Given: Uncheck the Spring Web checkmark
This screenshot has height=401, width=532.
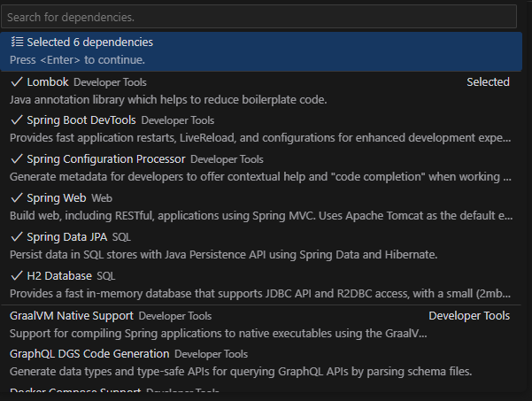Looking at the screenshot, I should click(17, 197).
